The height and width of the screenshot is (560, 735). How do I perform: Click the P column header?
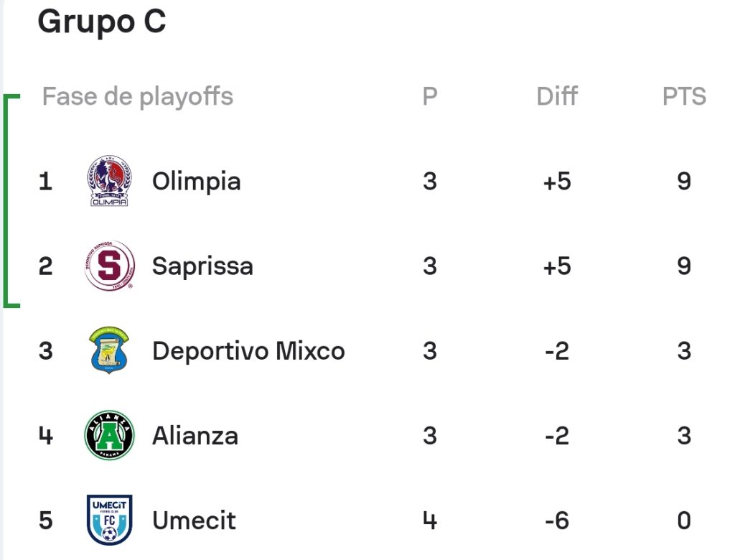(x=430, y=96)
